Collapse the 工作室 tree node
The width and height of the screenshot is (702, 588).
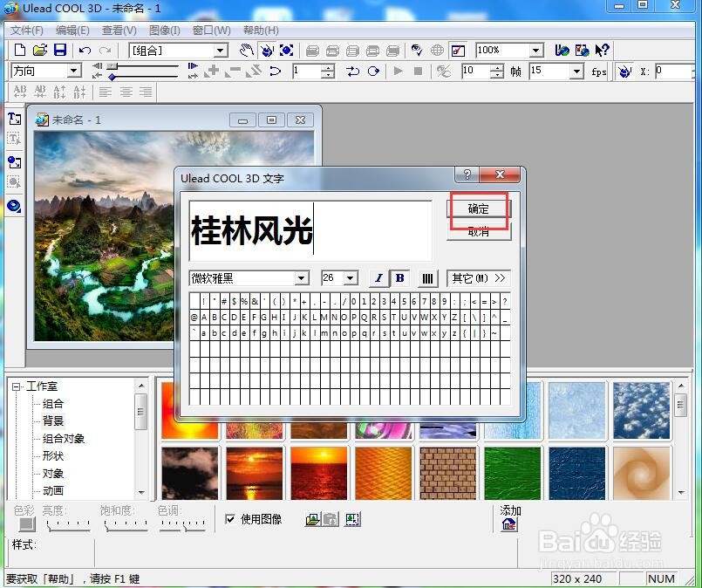pyautogui.click(x=17, y=386)
